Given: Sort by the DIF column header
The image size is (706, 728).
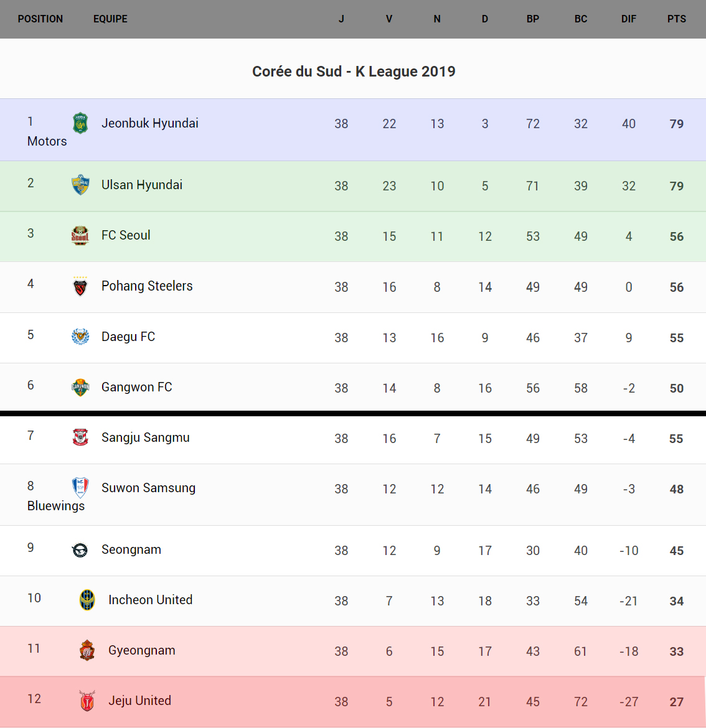Looking at the screenshot, I should coord(628,19).
